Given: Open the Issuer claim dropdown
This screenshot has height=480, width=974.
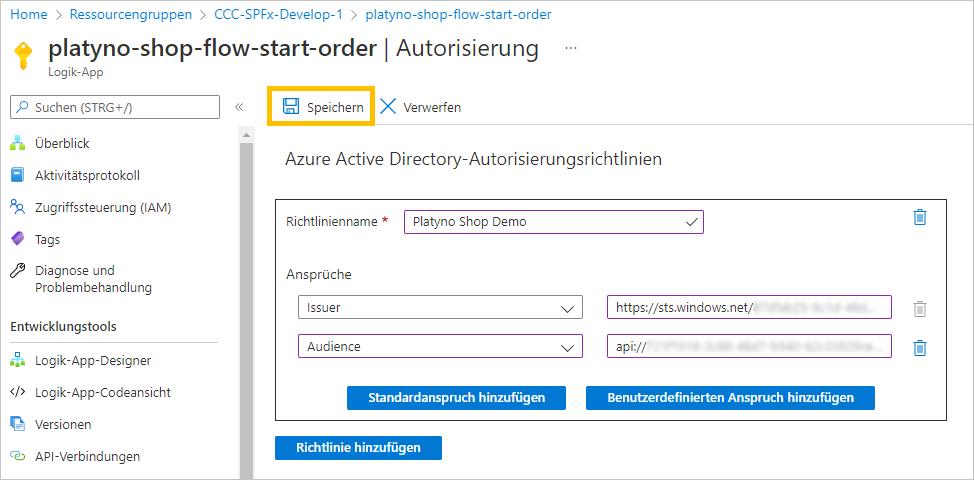Looking at the screenshot, I should coord(440,307).
